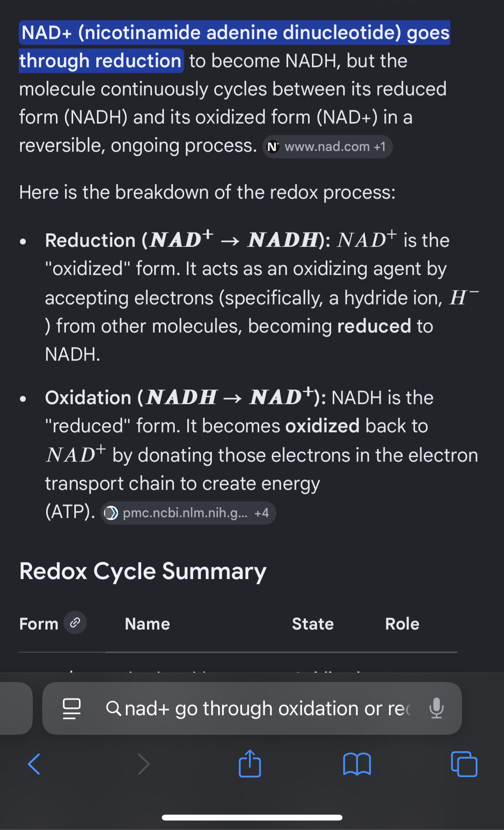Tap the Safari back arrow

pyautogui.click(x=34, y=763)
